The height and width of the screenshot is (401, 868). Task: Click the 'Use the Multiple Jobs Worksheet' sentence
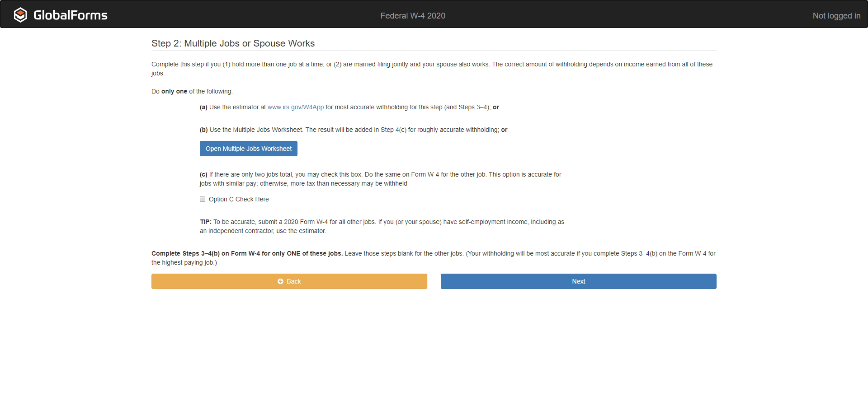click(256, 130)
